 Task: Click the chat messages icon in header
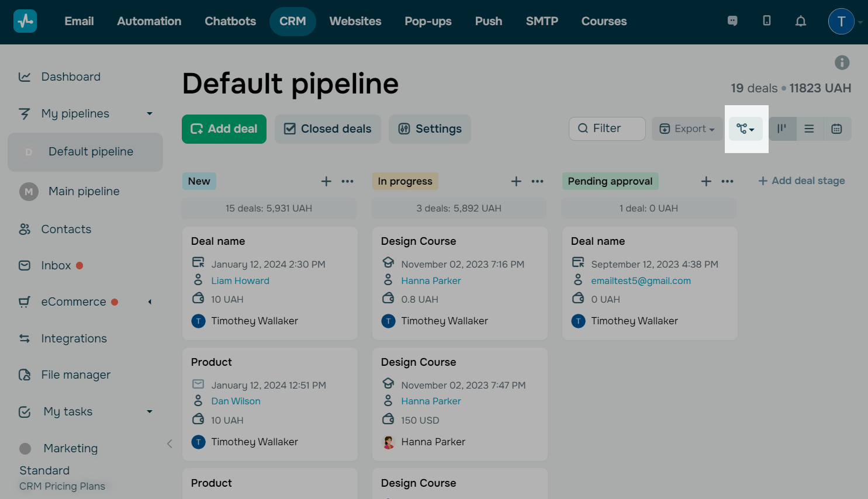tap(732, 21)
